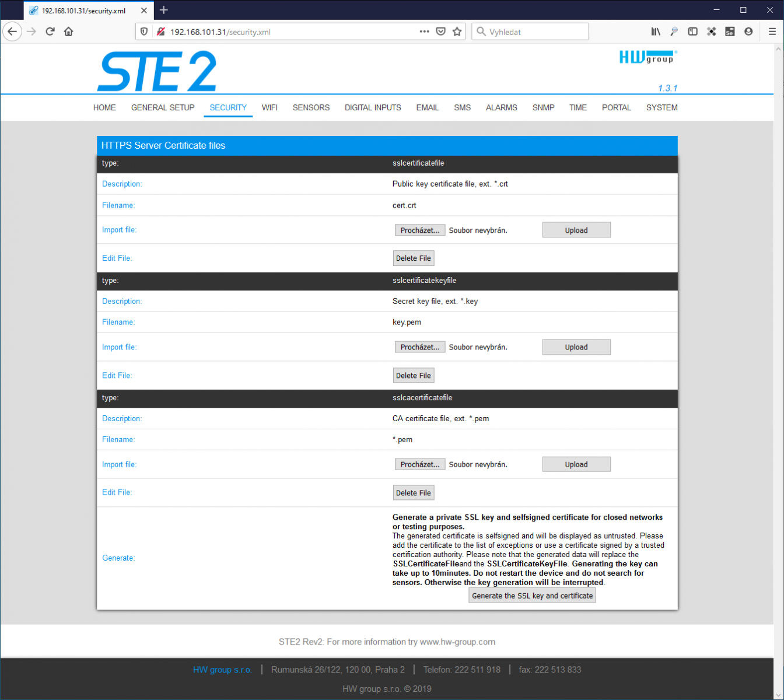Go to the PORTAL page

617,107
